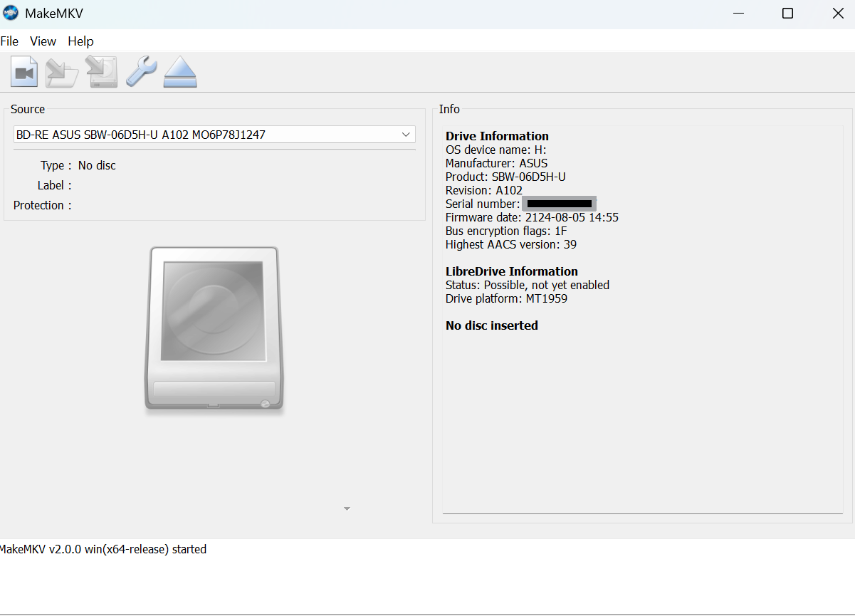Click the 'Protection :' label
The width and height of the screenshot is (855, 616).
point(43,205)
